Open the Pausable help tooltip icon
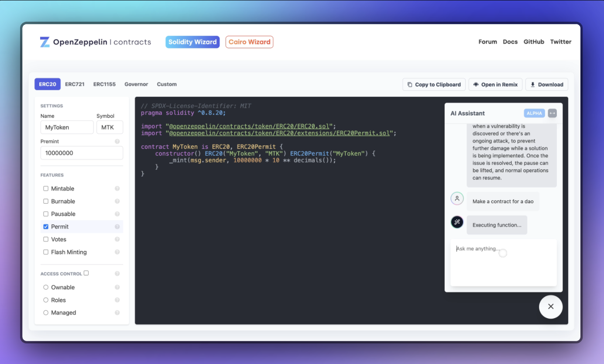The height and width of the screenshot is (364, 604). (x=117, y=214)
